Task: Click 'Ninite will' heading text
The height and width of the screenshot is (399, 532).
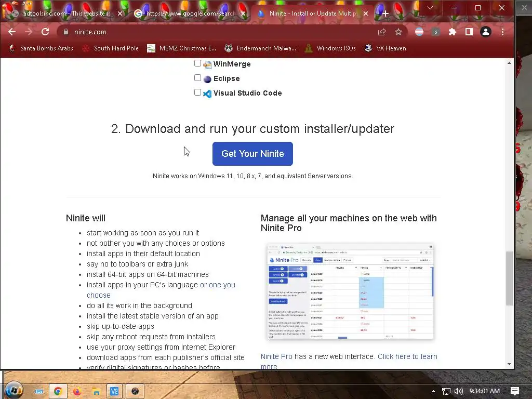Action: [x=86, y=218]
